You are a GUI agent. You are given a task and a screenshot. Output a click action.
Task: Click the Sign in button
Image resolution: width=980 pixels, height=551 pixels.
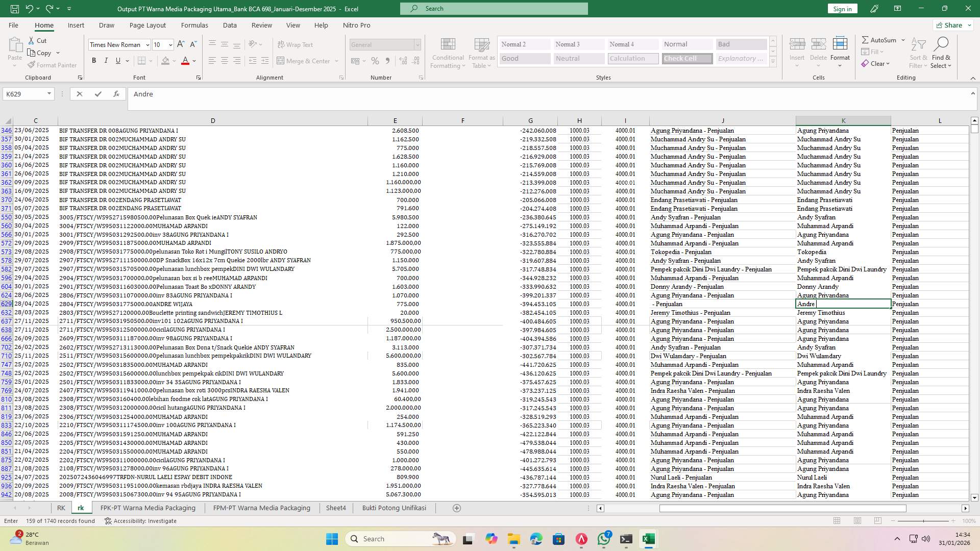(x=842, y=9)
